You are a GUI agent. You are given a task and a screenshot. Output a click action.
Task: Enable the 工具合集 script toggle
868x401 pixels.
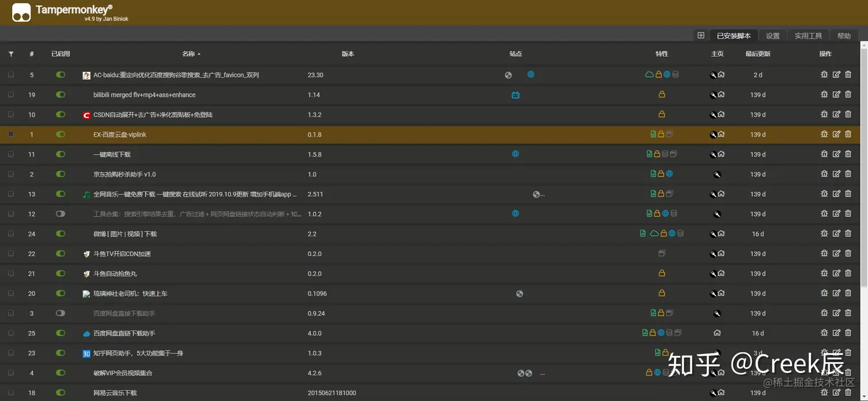(x=60, y=213)
